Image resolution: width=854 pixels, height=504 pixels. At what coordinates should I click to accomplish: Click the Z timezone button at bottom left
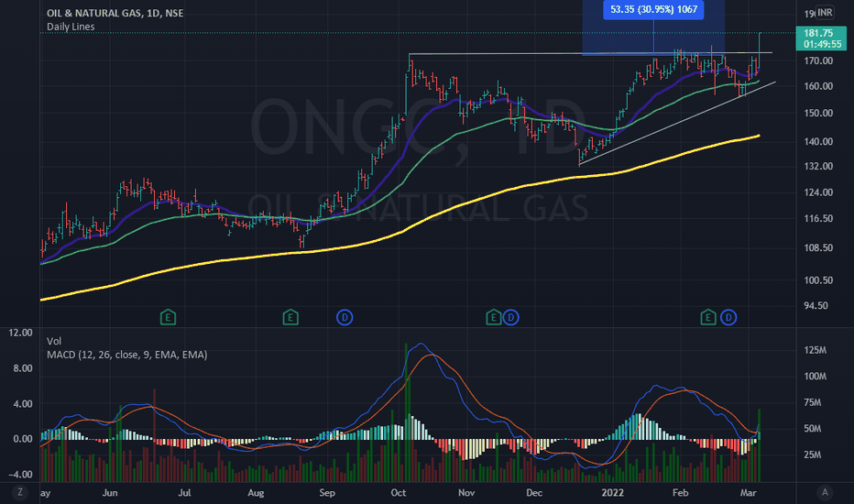pyautogui.click(x=20, y=493)
